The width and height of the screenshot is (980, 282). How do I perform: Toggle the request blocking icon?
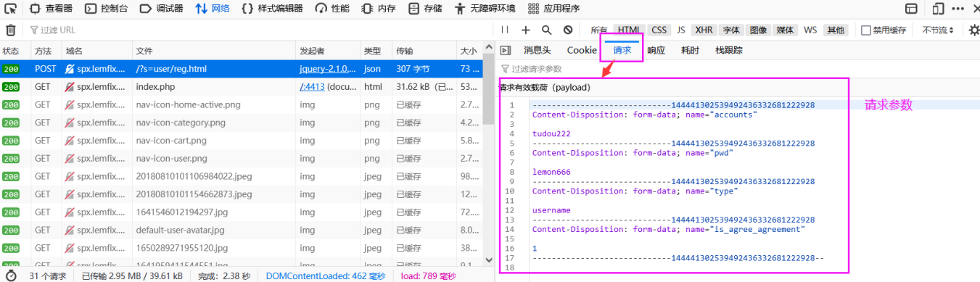[x=568, y=30]
